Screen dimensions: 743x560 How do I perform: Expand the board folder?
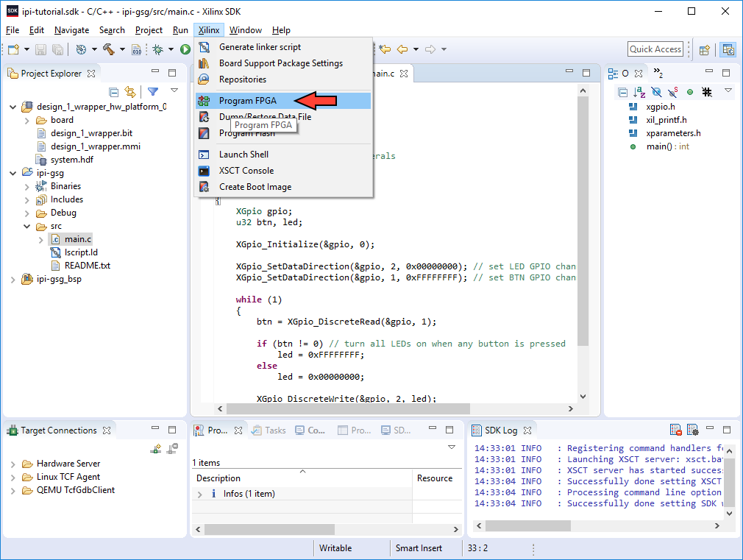pyautogui.click(x=27, y=121)
